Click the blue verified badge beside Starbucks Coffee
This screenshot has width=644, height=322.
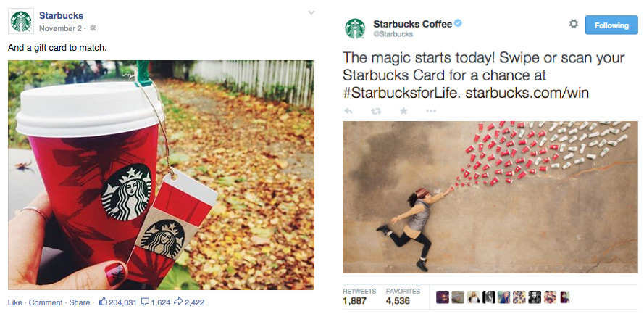point(458,24)
